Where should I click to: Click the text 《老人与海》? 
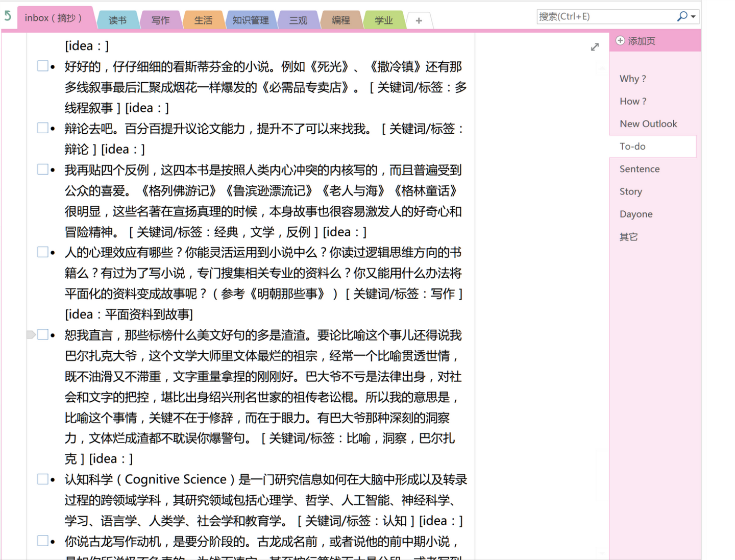tap(353, 191)
